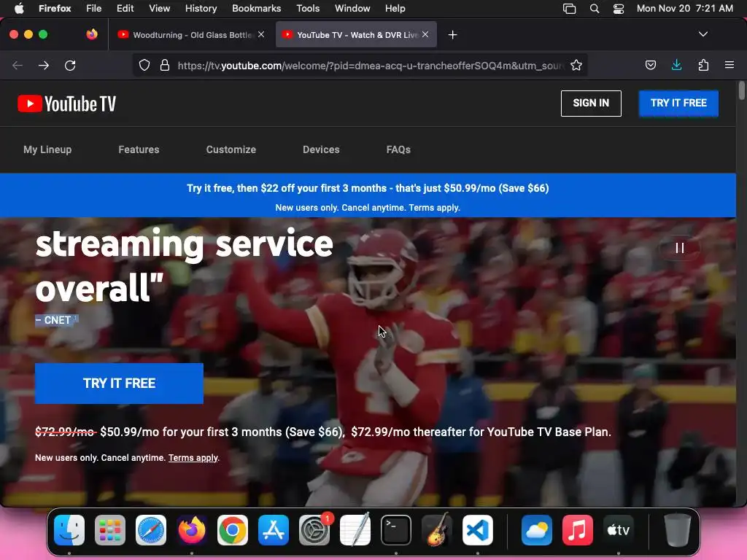Launch Music from the Dock
The width and height of the screenshot is (747, 560).
coord(578,530)
